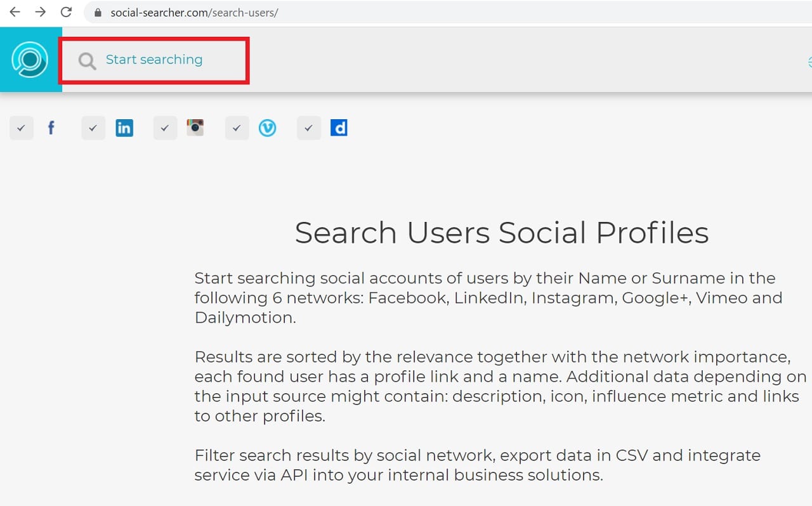Click the padlock site security icon
This screenshot has height=506, width=812.
[98, 13]
